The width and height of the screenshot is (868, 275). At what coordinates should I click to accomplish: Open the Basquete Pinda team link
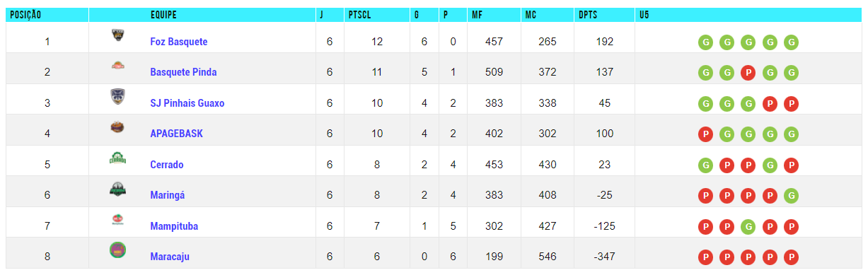(x=183, y=72)
